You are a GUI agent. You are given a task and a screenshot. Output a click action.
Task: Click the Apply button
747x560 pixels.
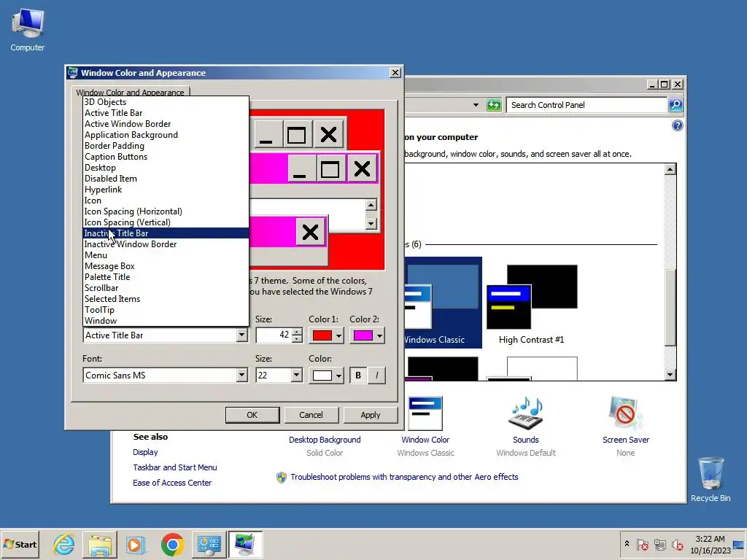[x=370, y=415]
